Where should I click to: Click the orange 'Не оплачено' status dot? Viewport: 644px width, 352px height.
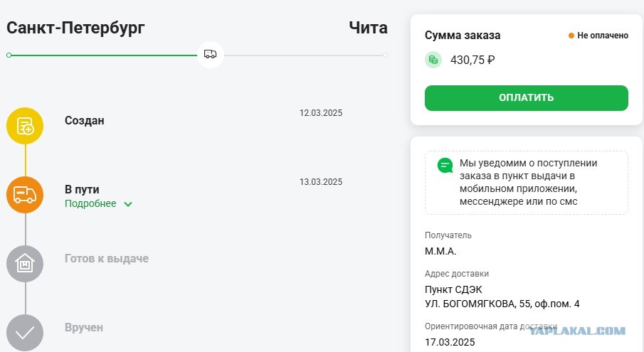click(x=571, y=36)
